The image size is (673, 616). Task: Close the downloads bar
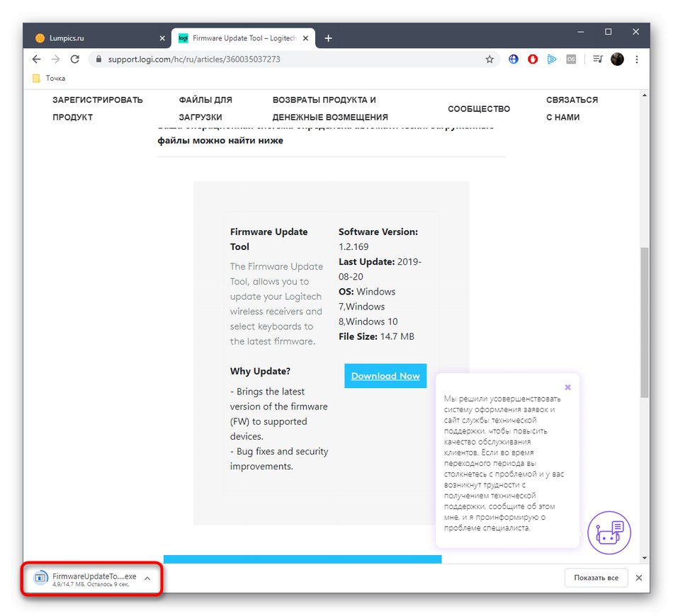click(x=639, y=578)
